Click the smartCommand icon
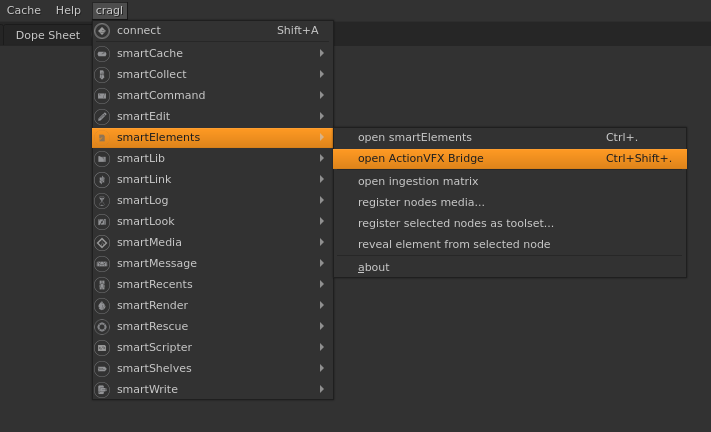The width and height of the screenshot is (711, 432). (x=102, y=96)
